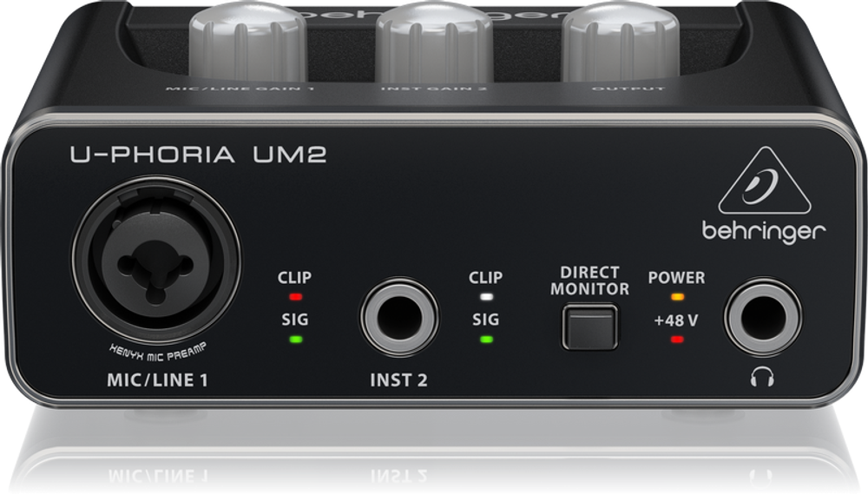868x495 pixels.
Task: Click the 'MIC/LINE 1' label
Action: (157, 379)
